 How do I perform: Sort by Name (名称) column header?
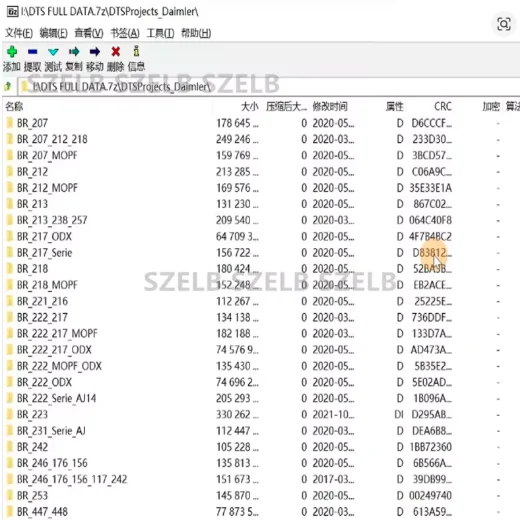(14, 107)
